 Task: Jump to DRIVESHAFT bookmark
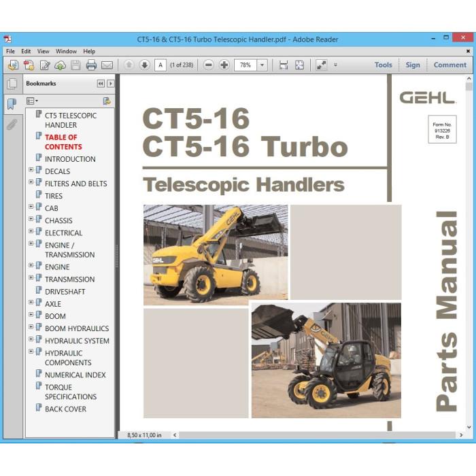[65, 292]
